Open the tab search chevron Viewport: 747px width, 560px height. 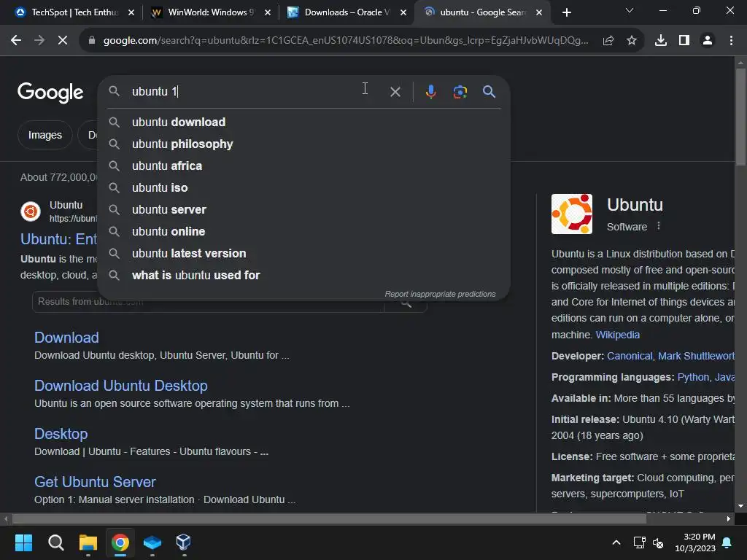630,10
